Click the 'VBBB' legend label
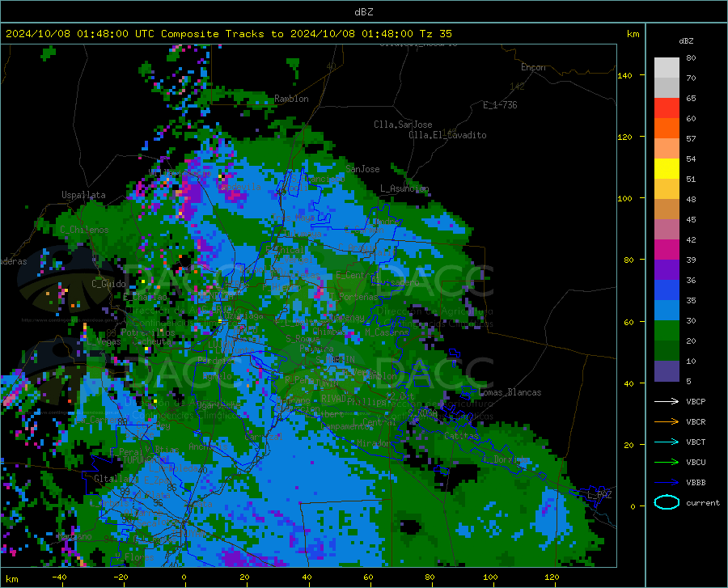 click(x=696, y=482)
